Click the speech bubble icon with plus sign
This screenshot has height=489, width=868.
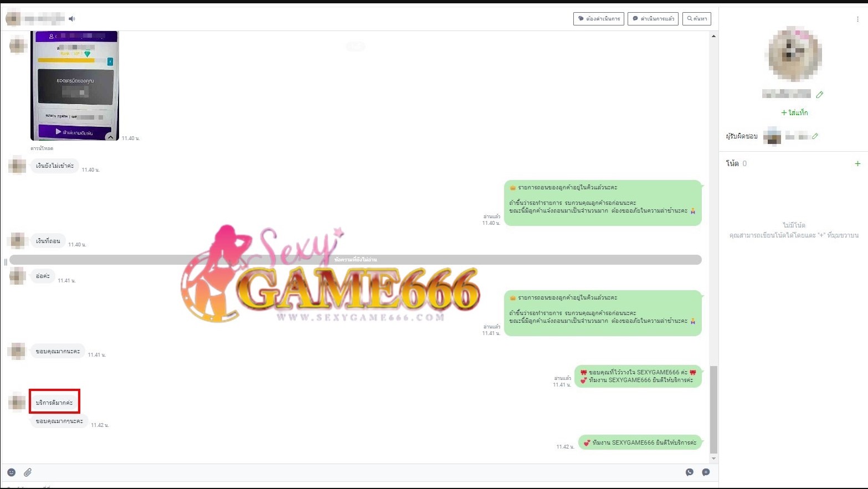point(706,472)
